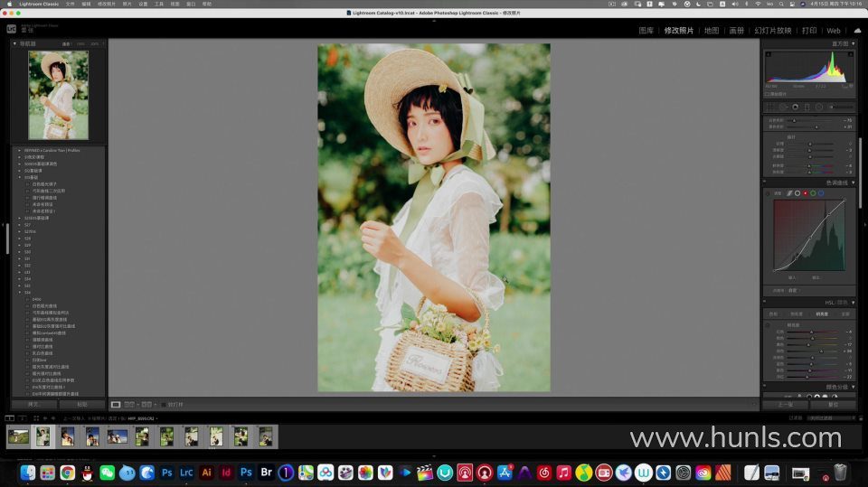Open the HSL 明亮度 luminance tab
Image resolution: width=868 pixels, height=487 pixels.
[x=822, y=314]
